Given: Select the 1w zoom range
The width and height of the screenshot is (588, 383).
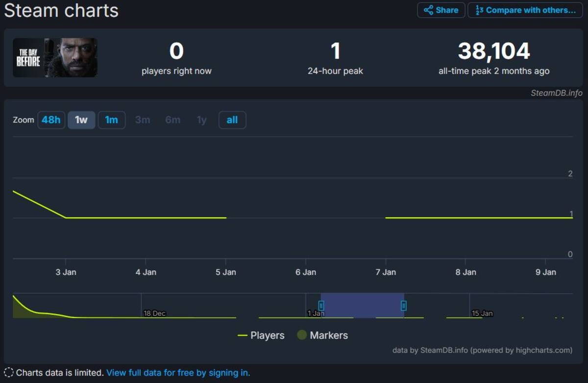Looking at the screenshot, I should 81,120.
